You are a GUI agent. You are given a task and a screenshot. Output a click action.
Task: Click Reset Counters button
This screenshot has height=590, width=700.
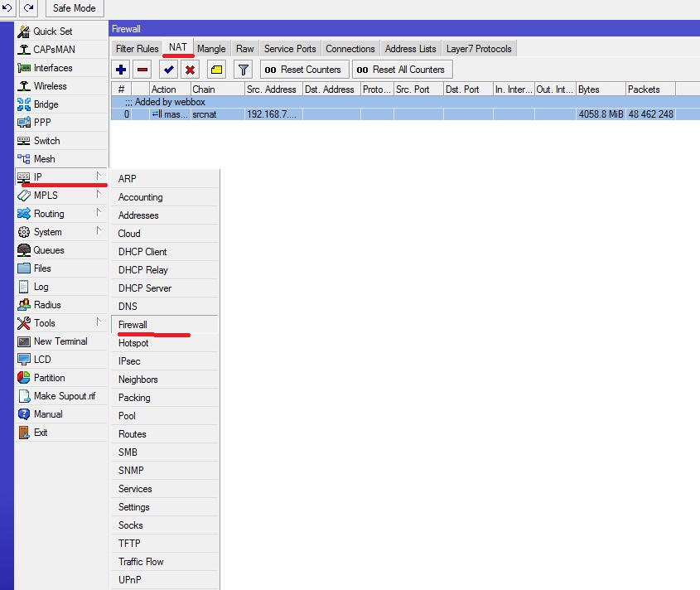coord(303,70)
